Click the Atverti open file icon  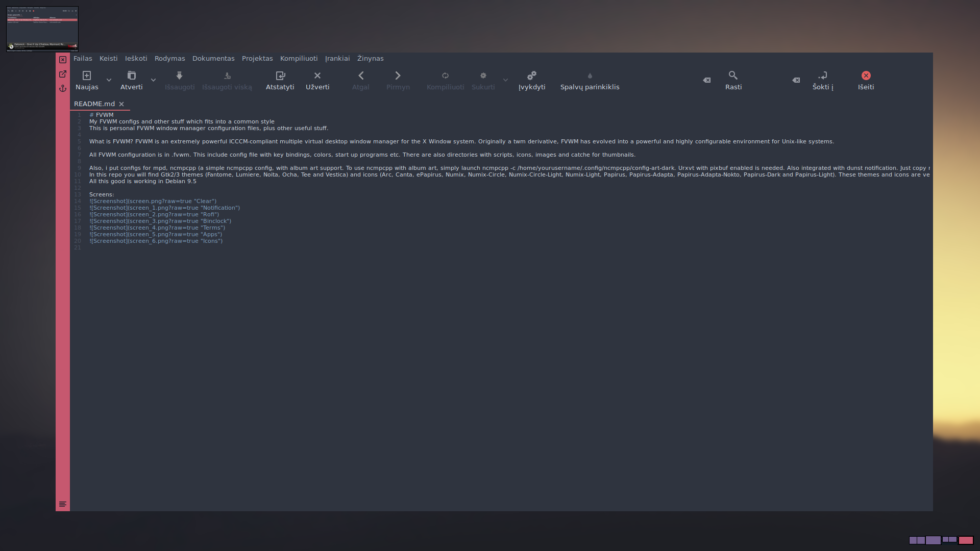tap(131, 76)
